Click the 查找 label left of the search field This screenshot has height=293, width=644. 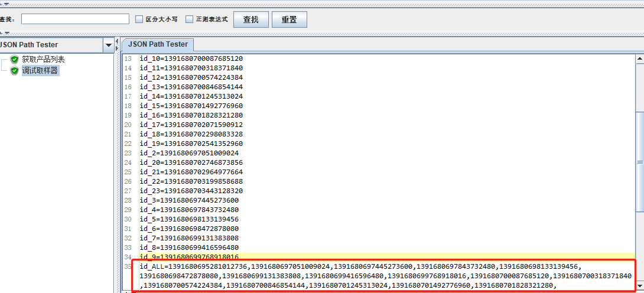click(8, 19)
